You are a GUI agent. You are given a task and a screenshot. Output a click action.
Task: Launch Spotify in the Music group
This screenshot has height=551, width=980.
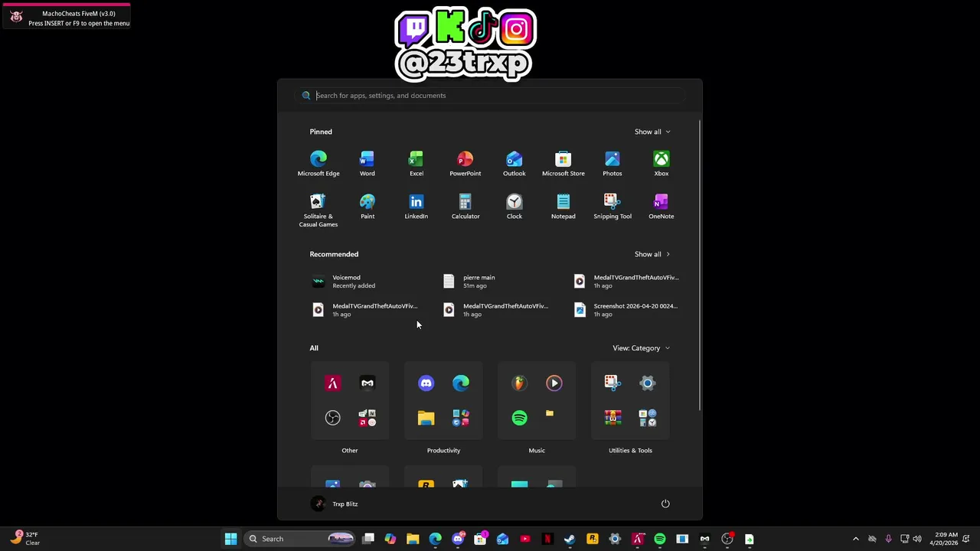pos(520,418)
